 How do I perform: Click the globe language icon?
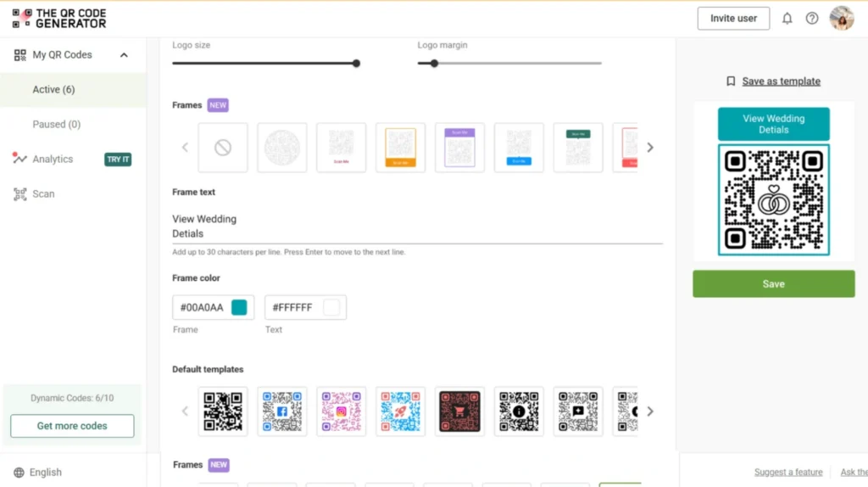tap(19, 473)
